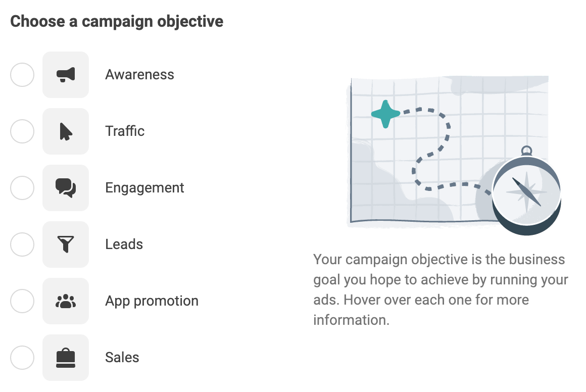Click the campaign objective description text
Viewport: 586px width, 392px height.
(441, 289)
